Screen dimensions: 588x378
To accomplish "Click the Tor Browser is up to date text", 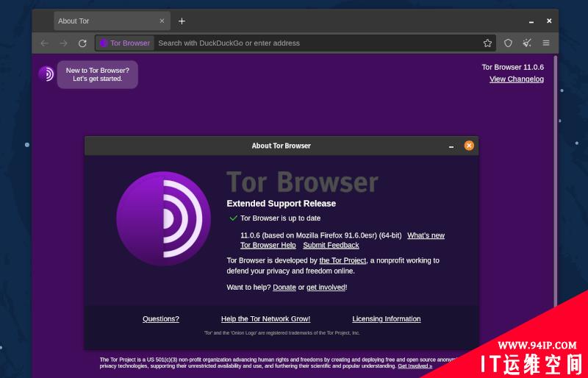I will [281, 218].
